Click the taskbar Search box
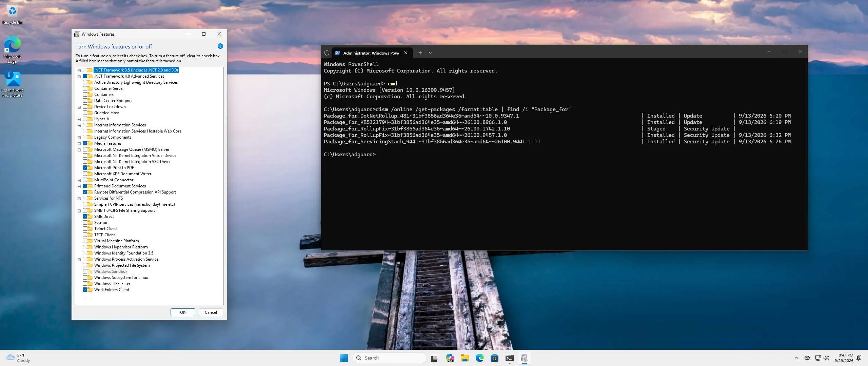Viewport: 868px width, 366px height. (389, 358)
